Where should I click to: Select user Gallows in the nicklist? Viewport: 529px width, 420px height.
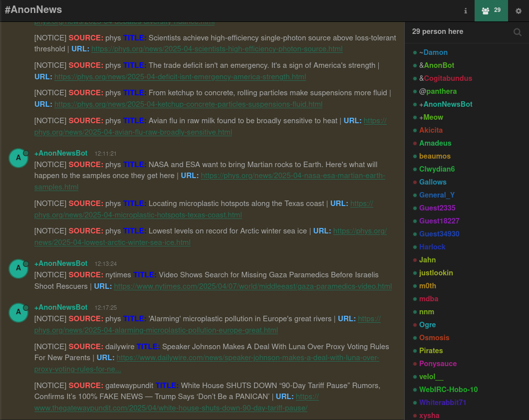pos(433,182)
